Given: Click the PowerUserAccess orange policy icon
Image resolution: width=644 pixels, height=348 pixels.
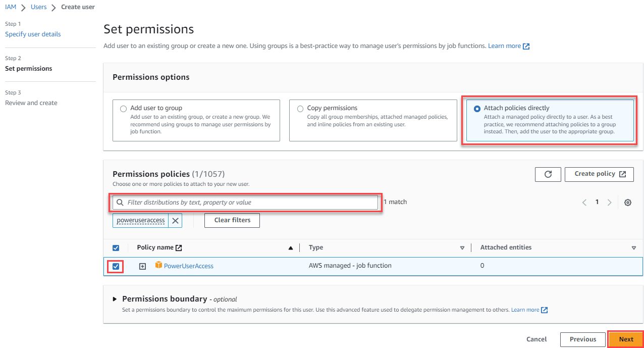Looking at the screenshot, I should tap(158, 265).
